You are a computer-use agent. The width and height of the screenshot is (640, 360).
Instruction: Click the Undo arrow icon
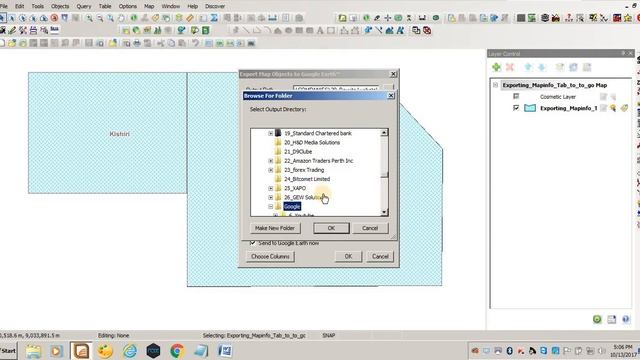pos(196,43)
